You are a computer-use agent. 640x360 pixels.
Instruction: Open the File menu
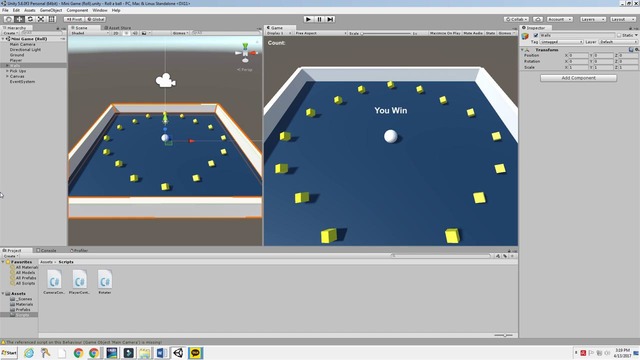click(x=5, y=10)
